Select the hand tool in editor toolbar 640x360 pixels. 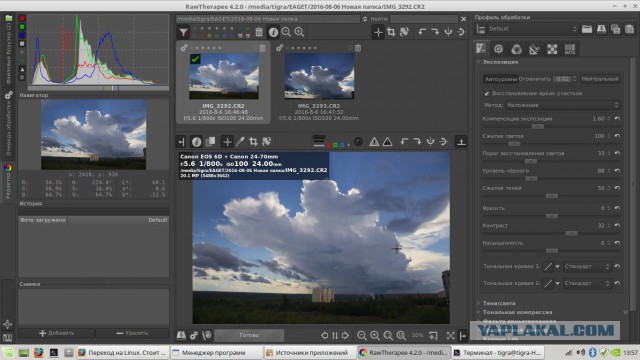click(x=227, y=142)
